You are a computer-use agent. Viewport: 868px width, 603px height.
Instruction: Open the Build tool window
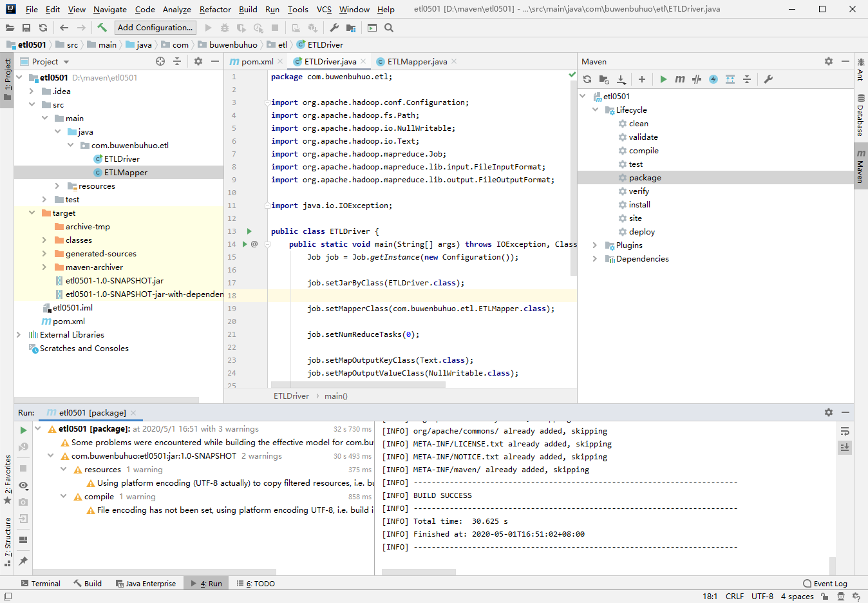coord(88,583)
